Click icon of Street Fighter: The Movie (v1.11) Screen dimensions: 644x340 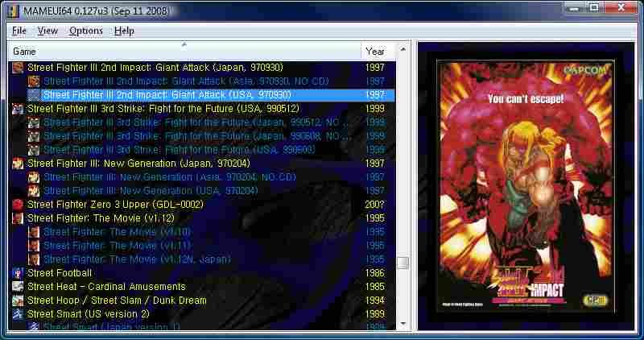point(34,246)
